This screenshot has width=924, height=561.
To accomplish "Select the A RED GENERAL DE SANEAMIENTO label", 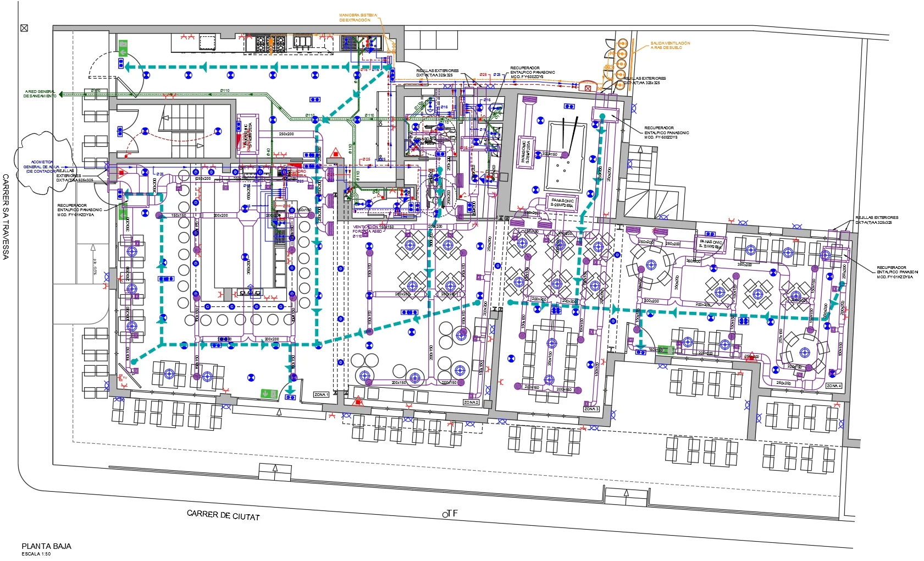I will [x=40, y=94].
